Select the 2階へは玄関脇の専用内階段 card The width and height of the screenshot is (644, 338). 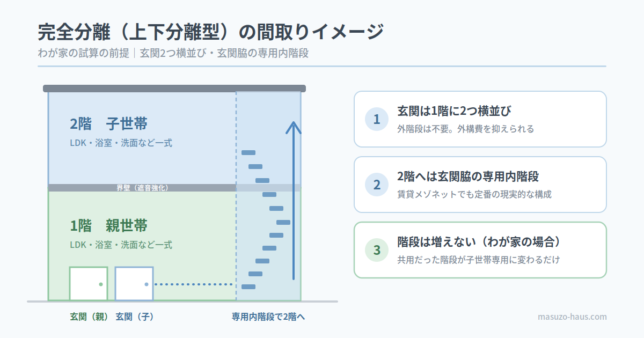[x=480, y=185]
